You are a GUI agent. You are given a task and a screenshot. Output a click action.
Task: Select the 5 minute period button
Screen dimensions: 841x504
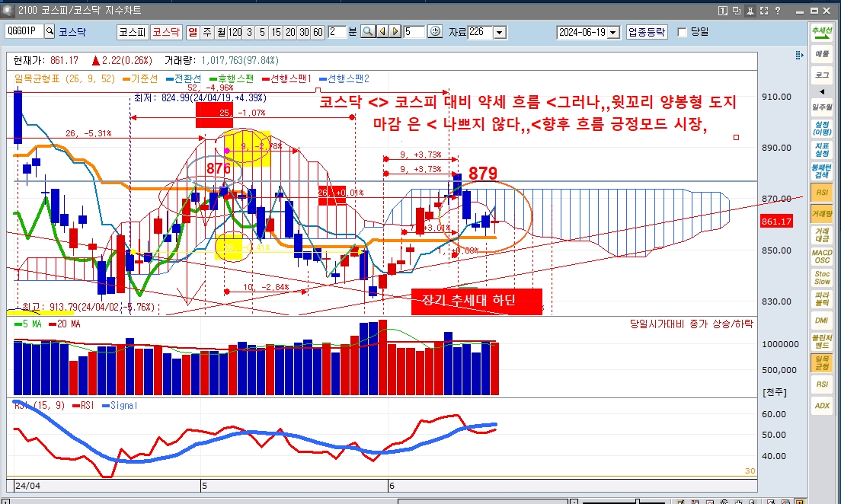click(262, 32)
